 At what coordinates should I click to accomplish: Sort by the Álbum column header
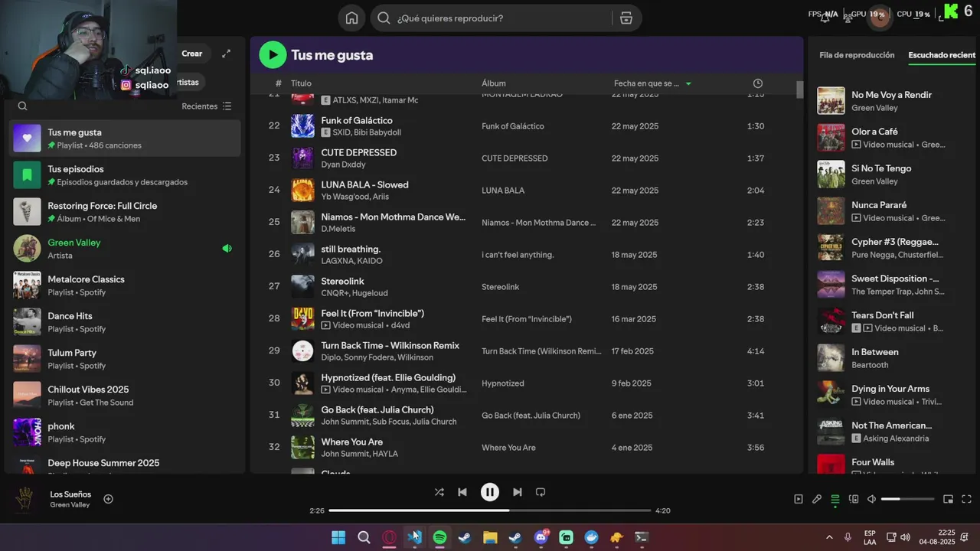[x=494, y=83]
